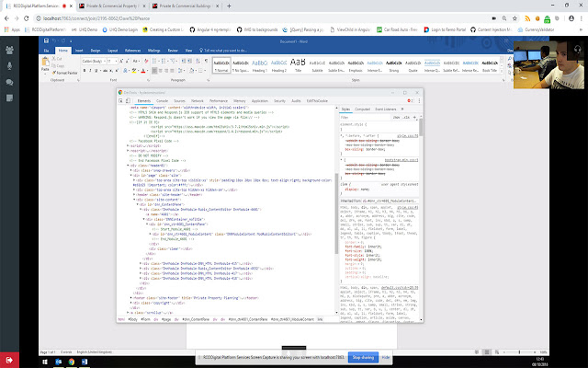Image resolution: width=588 pixels, height=368 pixels.
Task: Switch to the Computed tab in DevTools
Action: click(362, 109)
